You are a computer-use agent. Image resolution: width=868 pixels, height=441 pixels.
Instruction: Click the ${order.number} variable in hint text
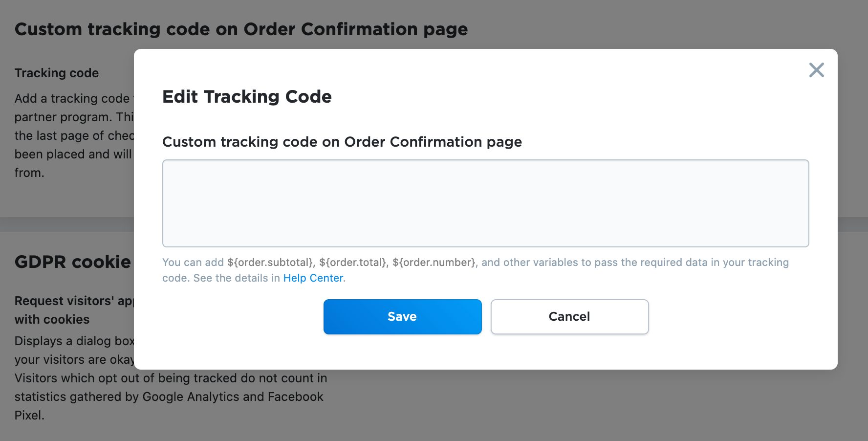434,263
